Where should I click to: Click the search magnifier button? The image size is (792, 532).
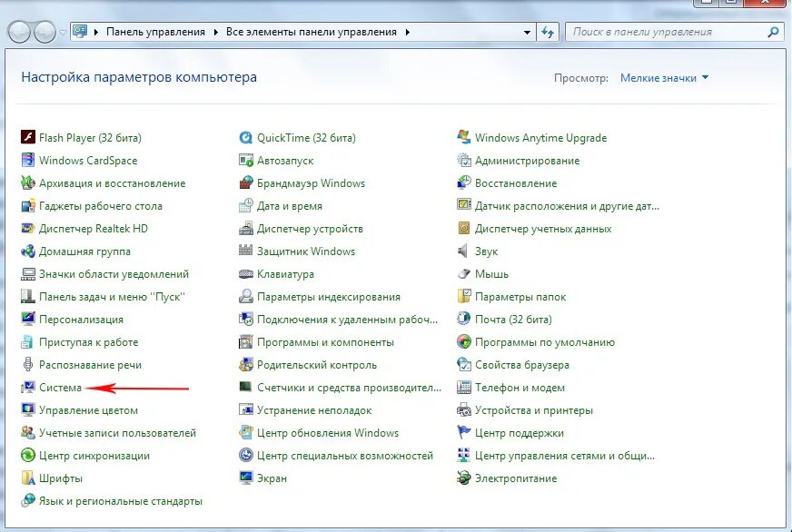click(773, 32)
